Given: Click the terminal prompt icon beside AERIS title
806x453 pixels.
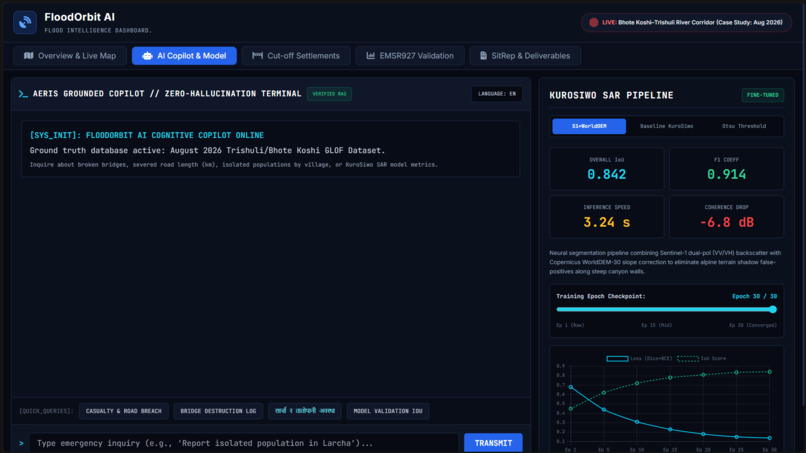Looking at the screenshot, I should [x=23, y=94].
